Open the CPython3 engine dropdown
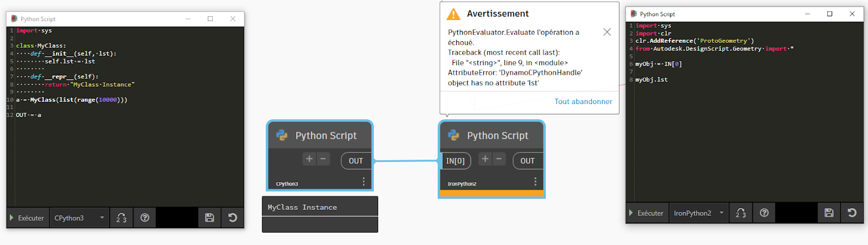868x245 pixels. [x=79, y=218]
